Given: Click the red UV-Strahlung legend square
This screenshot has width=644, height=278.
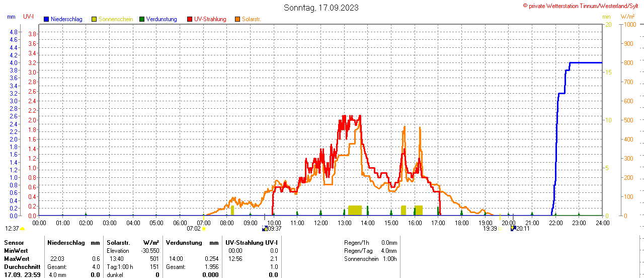Looking at the screenshot, I should click(190, 19).
